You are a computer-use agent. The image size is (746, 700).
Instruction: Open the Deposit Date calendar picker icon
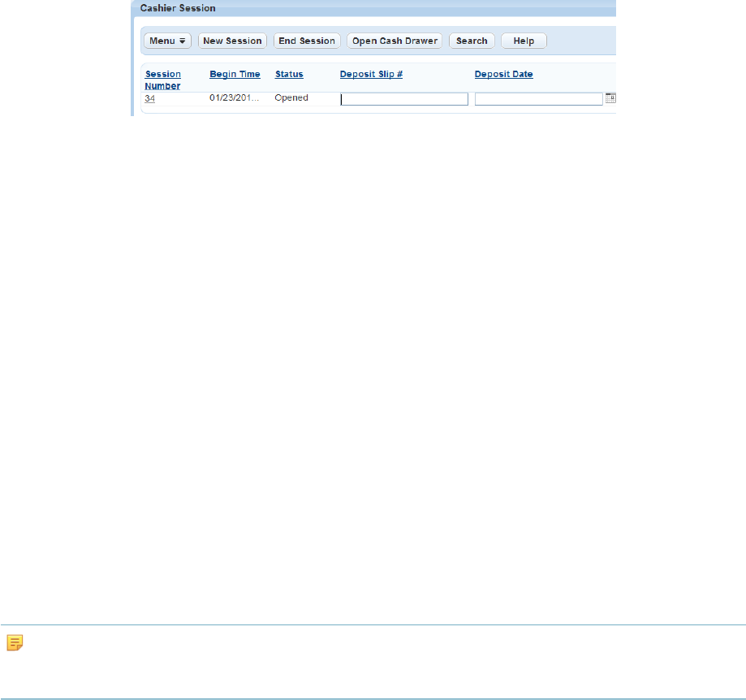pos(610,98)
